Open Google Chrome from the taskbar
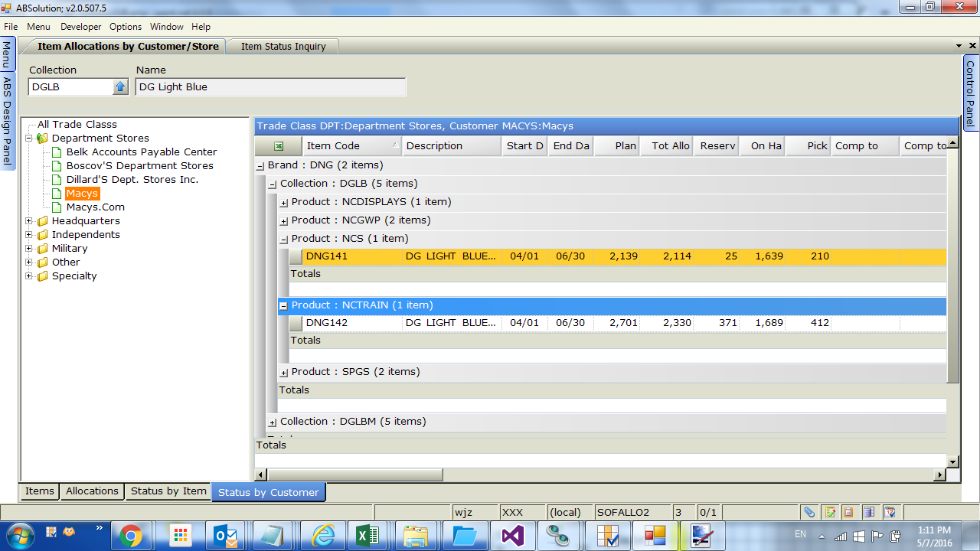Screen dimensions: 980x551 click(131, 536)
